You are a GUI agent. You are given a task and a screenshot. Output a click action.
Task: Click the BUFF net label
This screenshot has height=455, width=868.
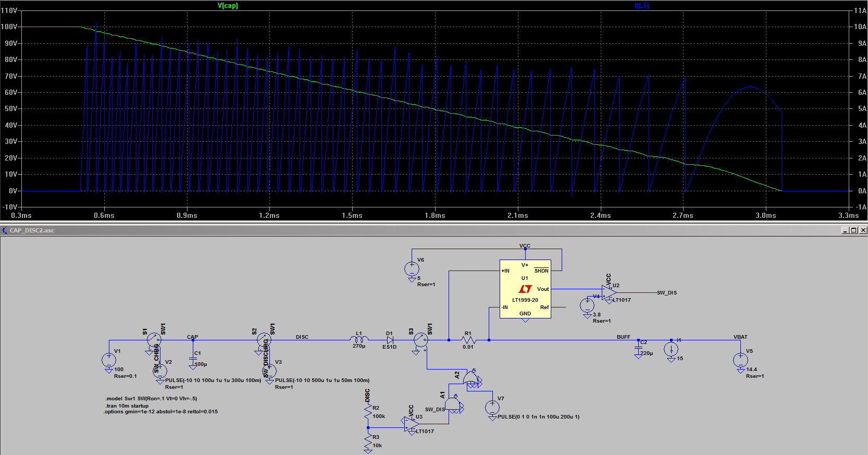coord(624,337)
